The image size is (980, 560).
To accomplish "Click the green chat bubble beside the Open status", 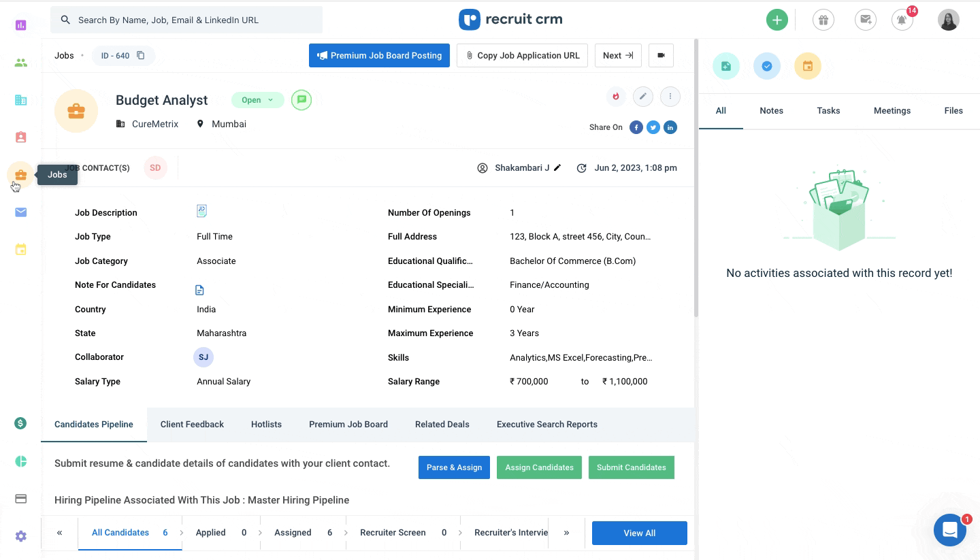I will pos(301,99).
